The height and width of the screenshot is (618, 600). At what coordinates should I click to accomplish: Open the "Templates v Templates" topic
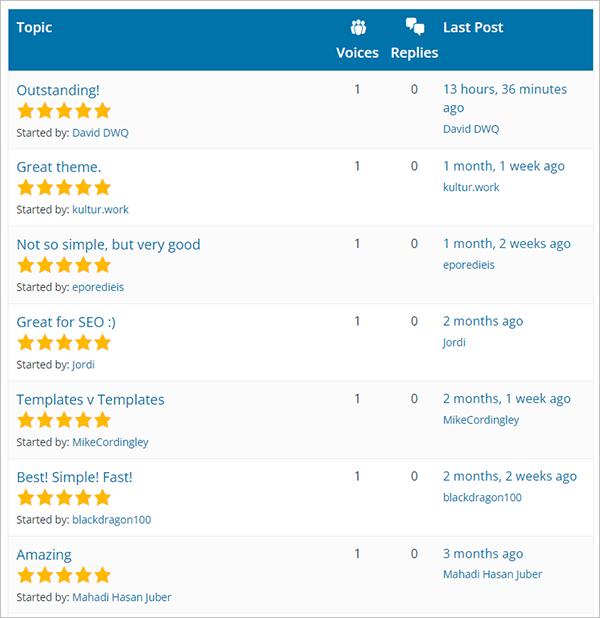click(x=90, y=399)
